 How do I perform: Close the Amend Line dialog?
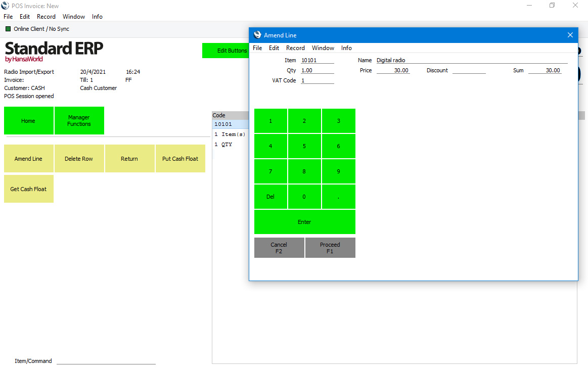[570, 35]
